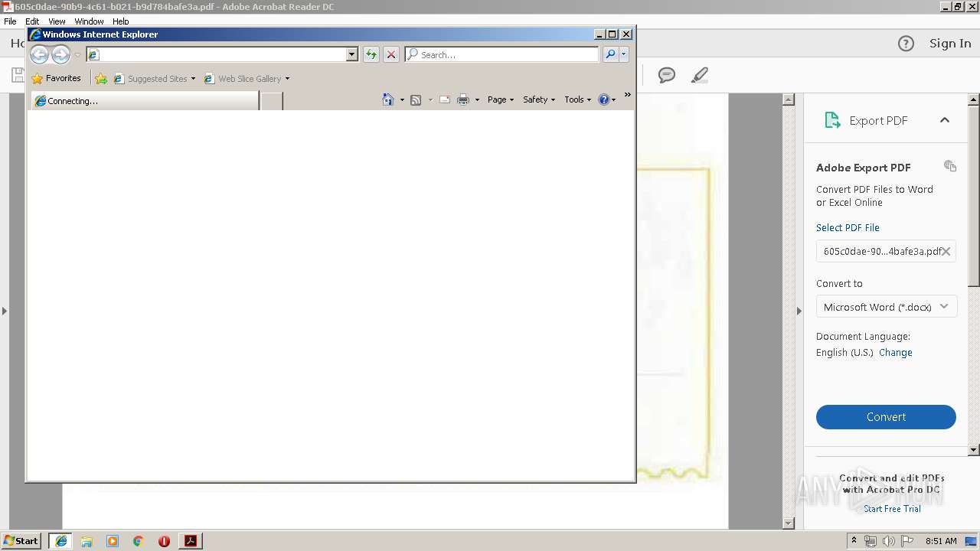
Task: Click the copy icon beside Adobe Export PDF
Action: tap(950, 166)
